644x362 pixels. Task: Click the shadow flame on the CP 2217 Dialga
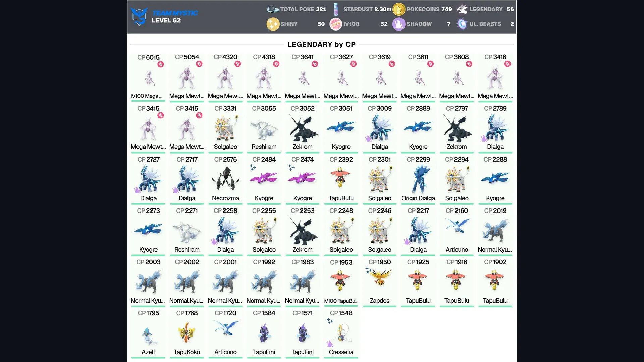coord(407,241)
